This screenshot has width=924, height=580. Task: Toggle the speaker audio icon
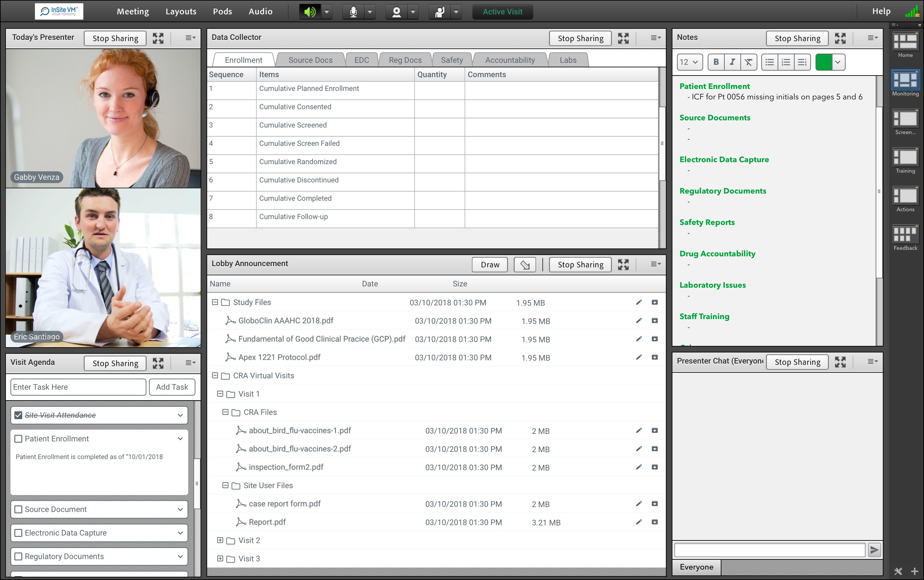[310, 12]
